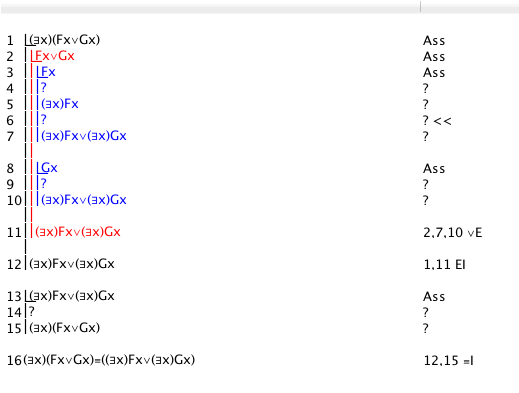Click the '2,7,10 ∨E' justification

tap(453, 233)
